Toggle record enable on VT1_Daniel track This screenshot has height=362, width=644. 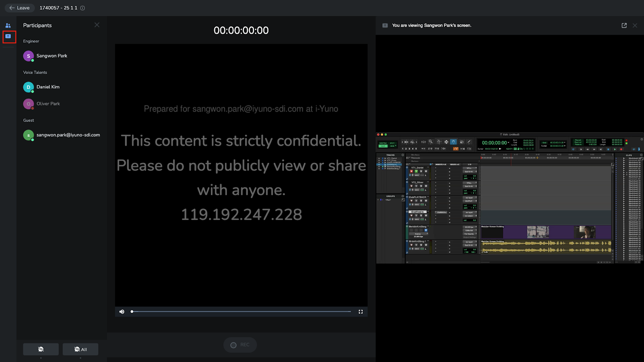point(411,171)
